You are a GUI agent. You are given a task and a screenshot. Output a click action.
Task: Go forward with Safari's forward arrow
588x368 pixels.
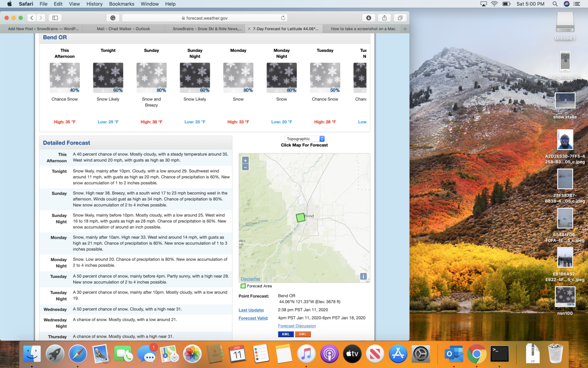[41, 18]
